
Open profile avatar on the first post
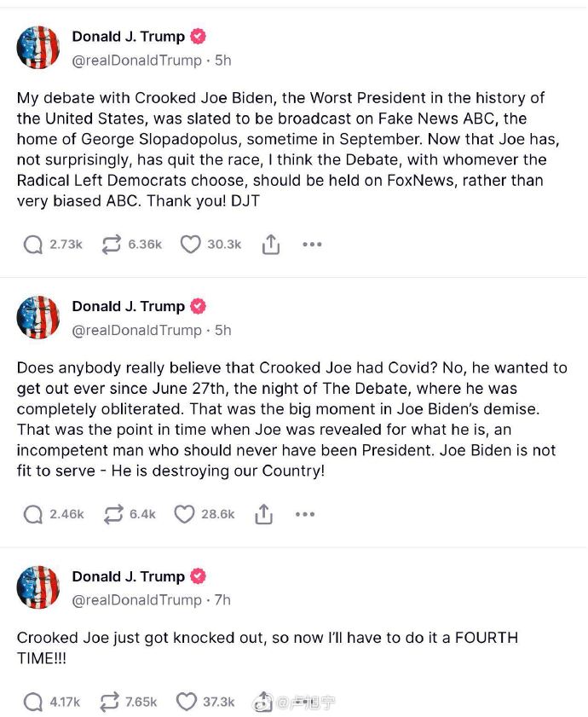38,48
